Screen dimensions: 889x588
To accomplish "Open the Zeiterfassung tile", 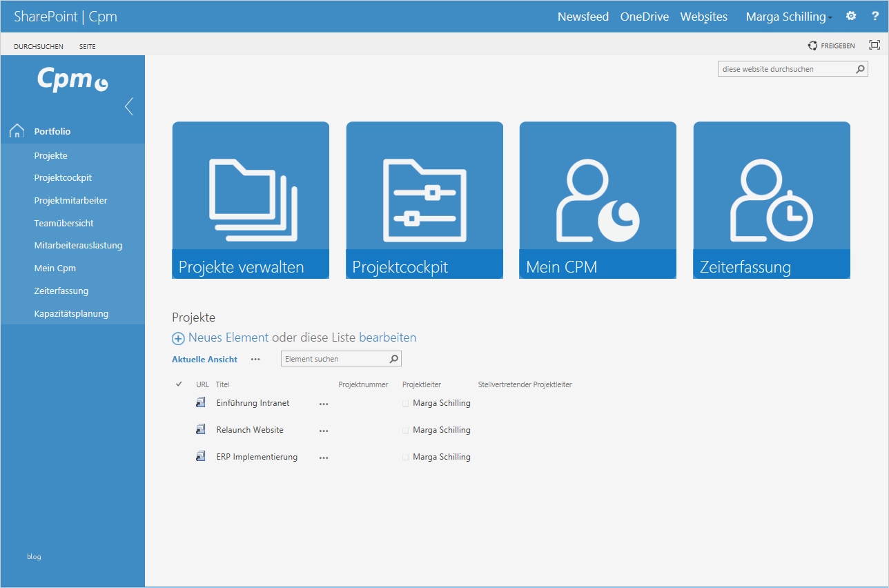I will point(772,200).
